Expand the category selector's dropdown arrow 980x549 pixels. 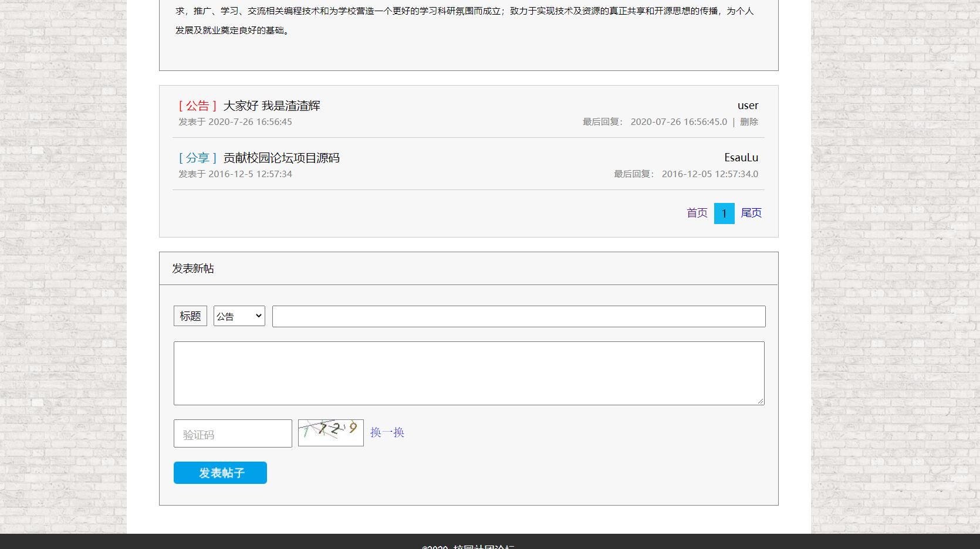point(258,316)
